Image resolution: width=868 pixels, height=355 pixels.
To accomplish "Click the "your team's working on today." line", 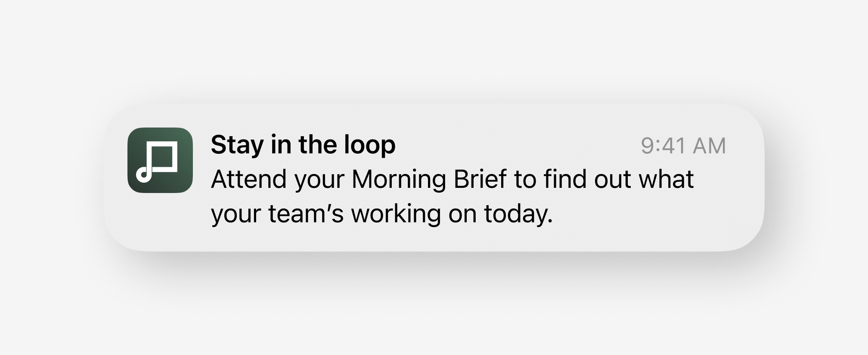I will click(382, 214).
